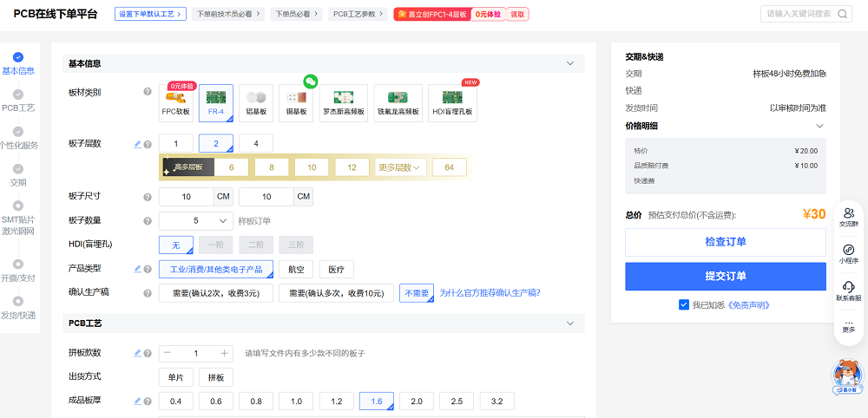868x418 pixels.
Task: Collapse the 基本信息 section
Action: [570, 63]
